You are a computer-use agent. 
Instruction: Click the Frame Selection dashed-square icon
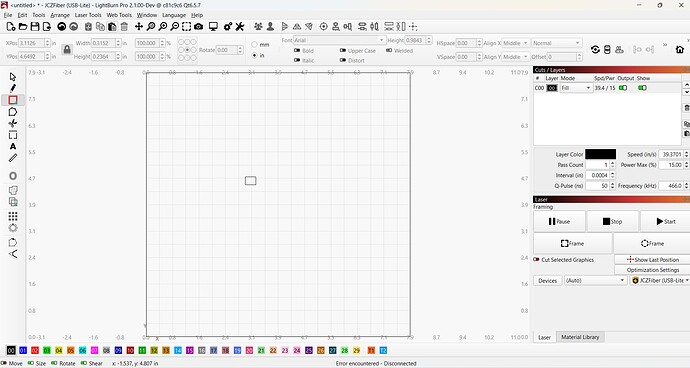tap(187, 27)
